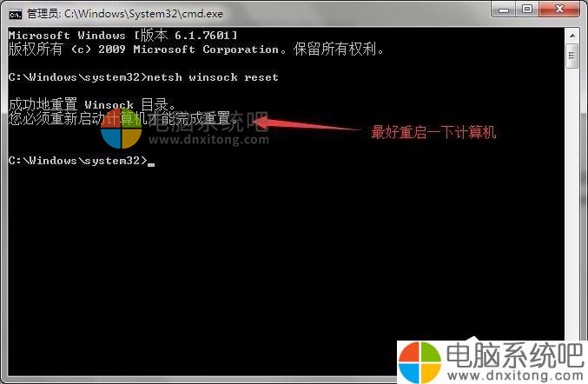The width and height of the screenshot is (588, 384).
Task: Click the www.dnxitong.com link at bottom right
Action: coord(516,375)
